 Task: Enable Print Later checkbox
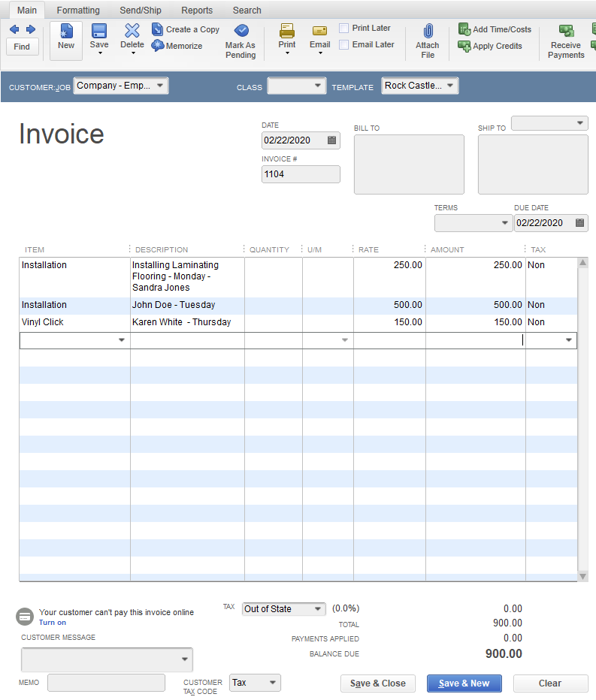pyautogui.click(x=344, y=28)
